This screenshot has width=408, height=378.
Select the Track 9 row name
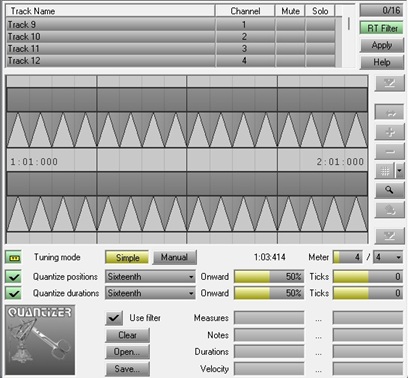pyautogui.click(x=111, y=25)
